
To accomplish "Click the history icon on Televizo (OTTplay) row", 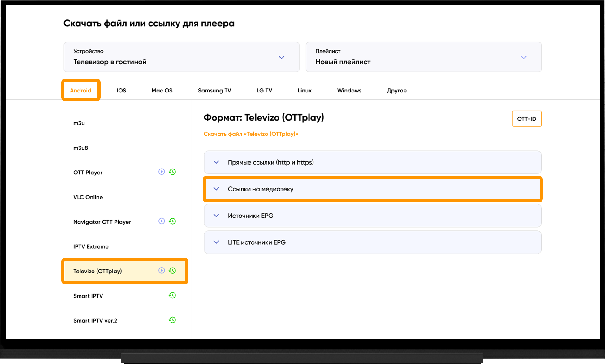I will tap(172, 271).
